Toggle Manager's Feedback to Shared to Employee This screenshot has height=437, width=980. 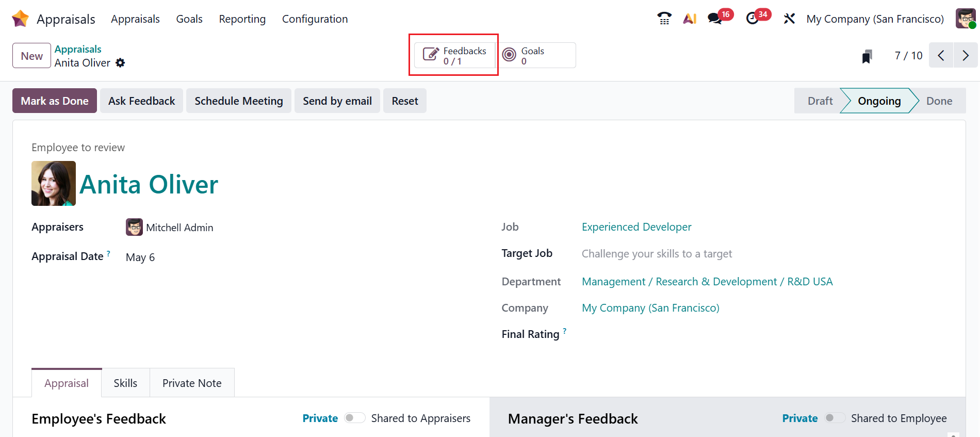(835, 418)
